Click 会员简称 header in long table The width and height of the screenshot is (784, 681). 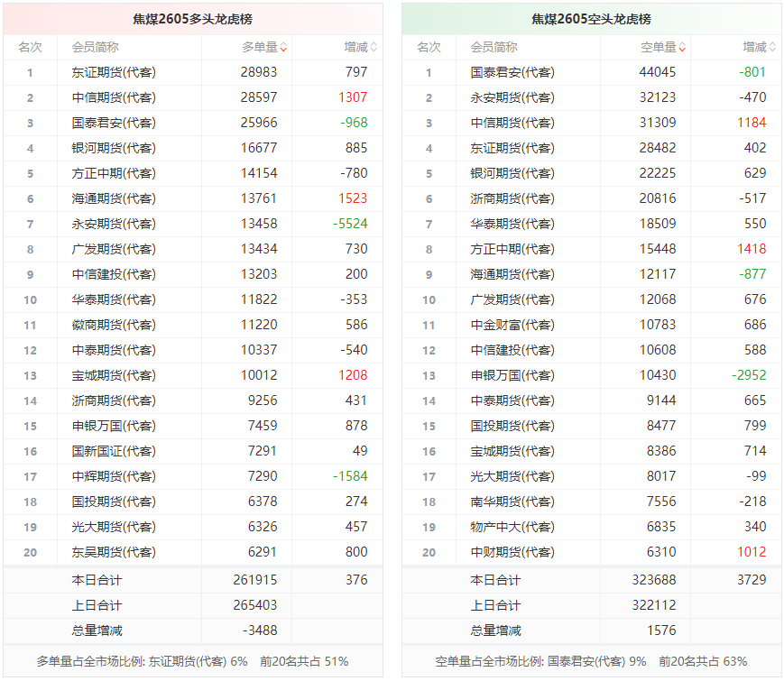[95, 48]
